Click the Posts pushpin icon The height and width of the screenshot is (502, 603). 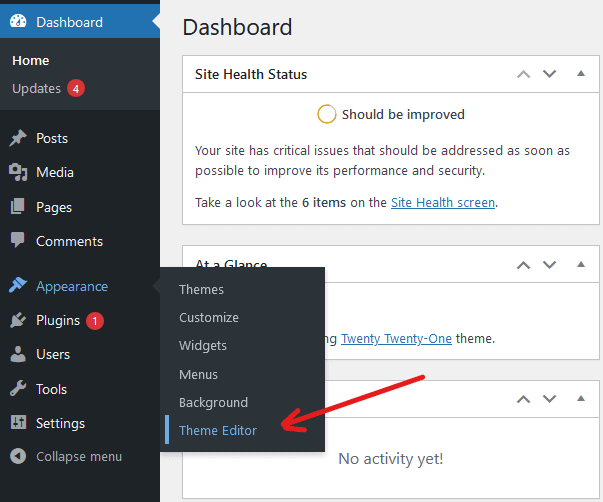pos(18,138)
